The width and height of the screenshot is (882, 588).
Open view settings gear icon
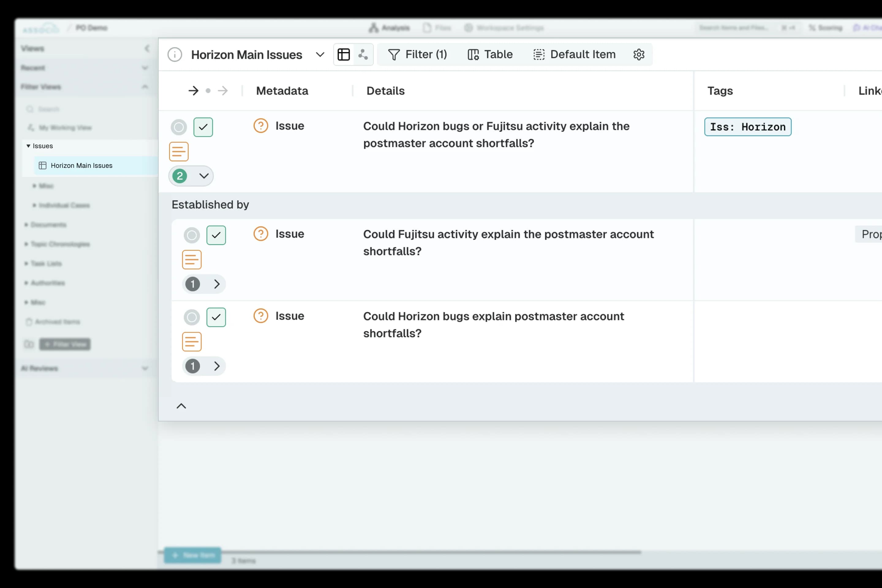tap(639, 55)
